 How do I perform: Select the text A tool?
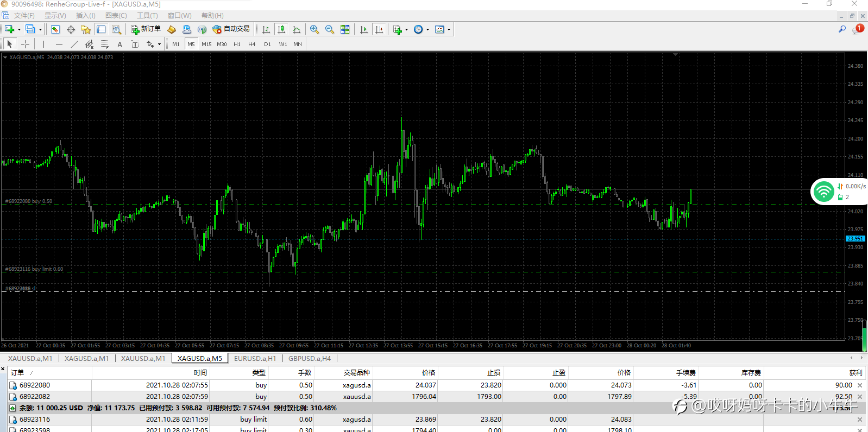120,44
